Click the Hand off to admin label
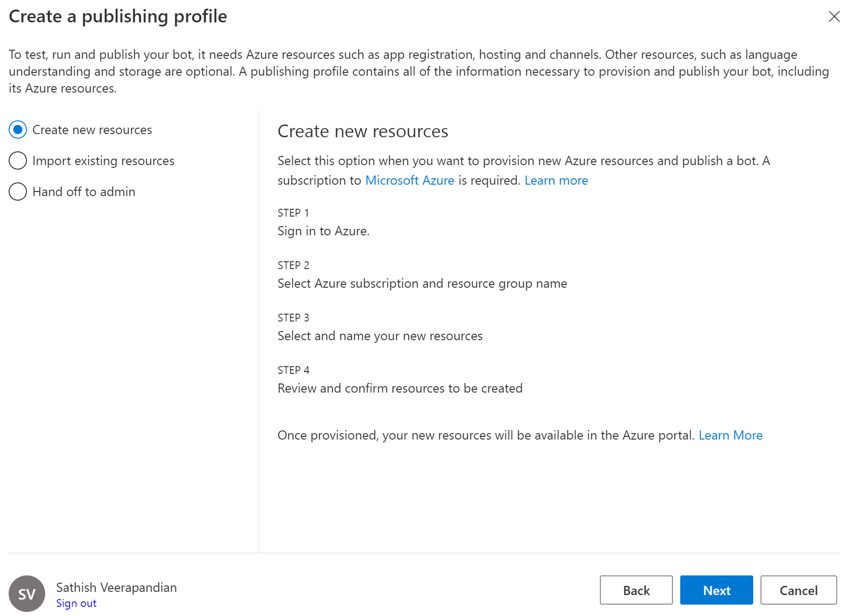Image resolution: width=844 pixels, height=616 pixels. pos(84,192)
